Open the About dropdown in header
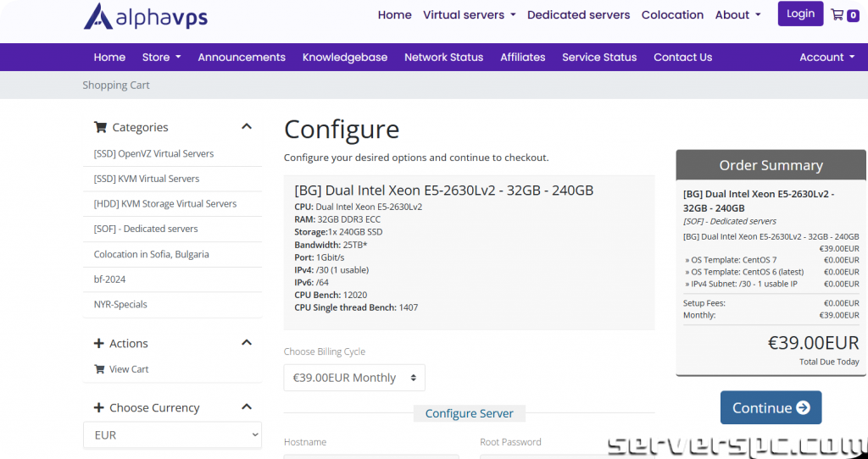Viewport: 868px width, 459px height. pyautogui.click(x=737, y=14)
